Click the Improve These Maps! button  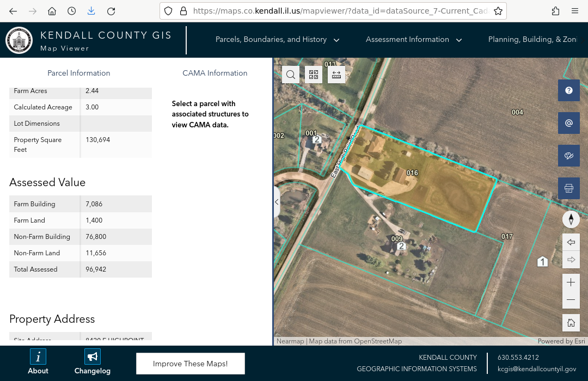190,364
